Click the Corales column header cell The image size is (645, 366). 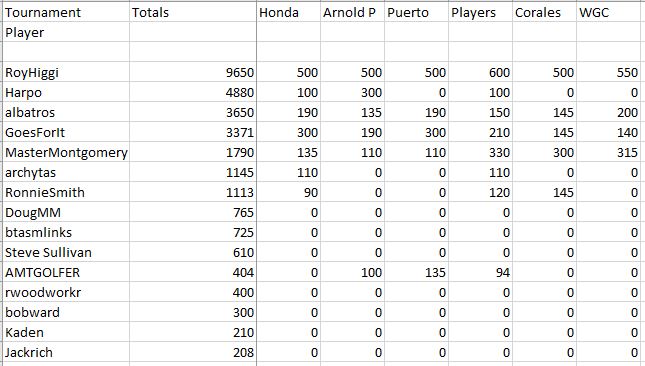coord(545,12)
